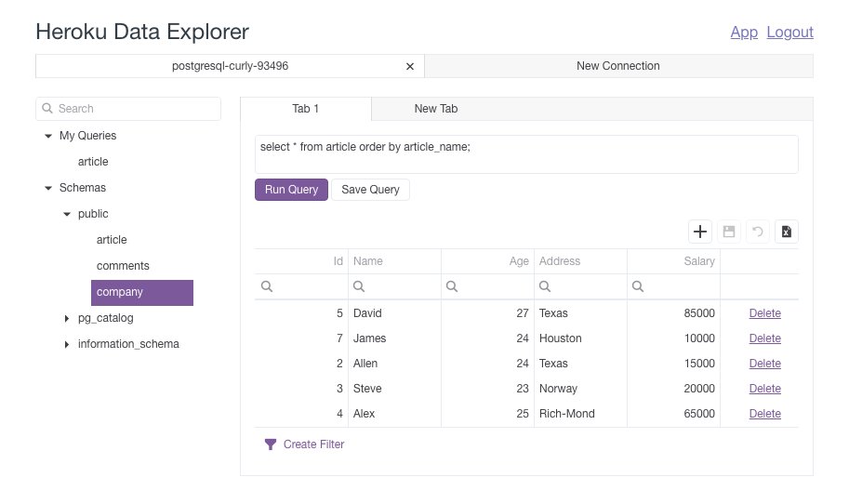This screenshot has height=504, width=849.
Task: Click the sidebar search magnifier icon
Action: [x=47, y=108]
